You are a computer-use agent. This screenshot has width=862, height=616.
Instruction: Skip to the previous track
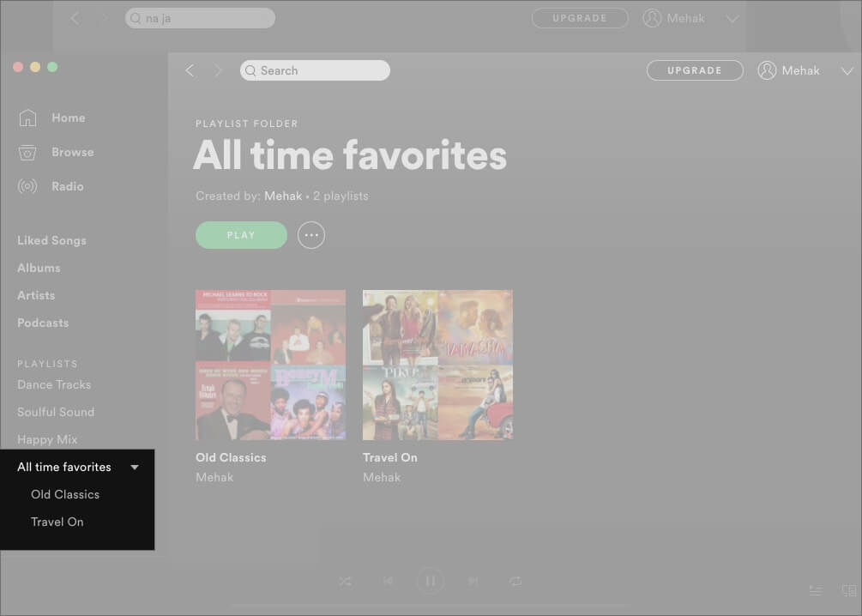point(388,581)
